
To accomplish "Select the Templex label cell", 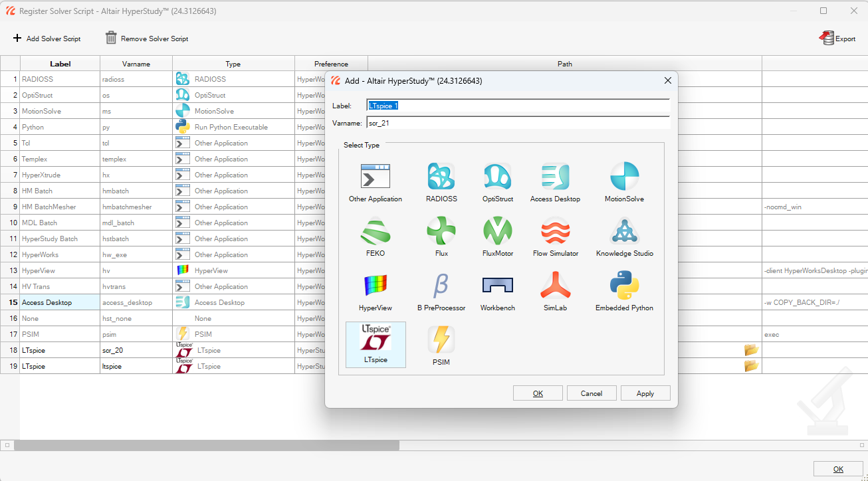I will 60,159.
